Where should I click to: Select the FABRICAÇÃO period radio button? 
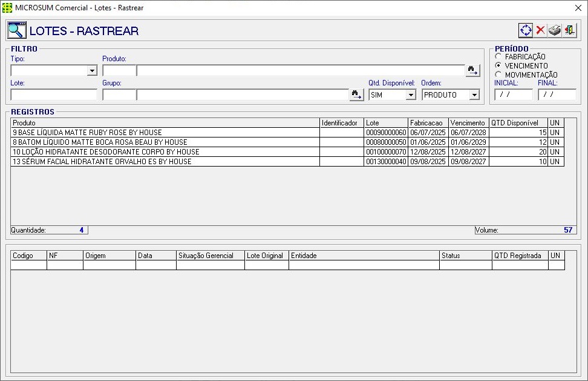498,56
